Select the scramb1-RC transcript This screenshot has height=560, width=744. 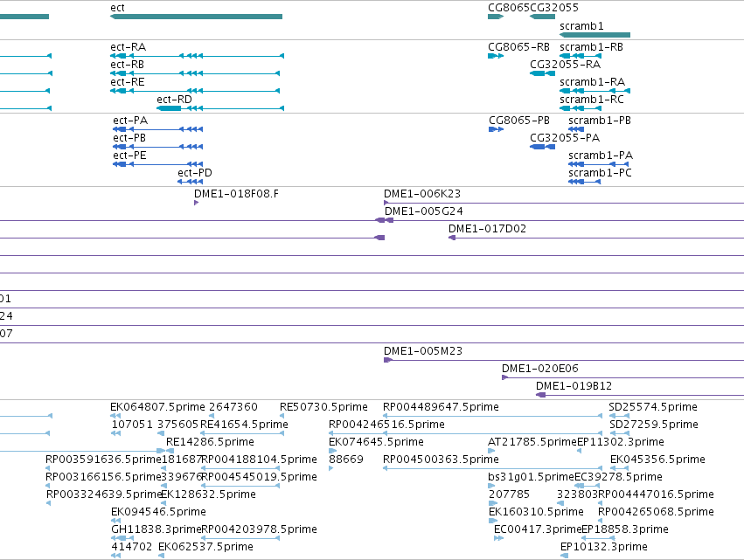pyautogui.click(x=581, y=108)
